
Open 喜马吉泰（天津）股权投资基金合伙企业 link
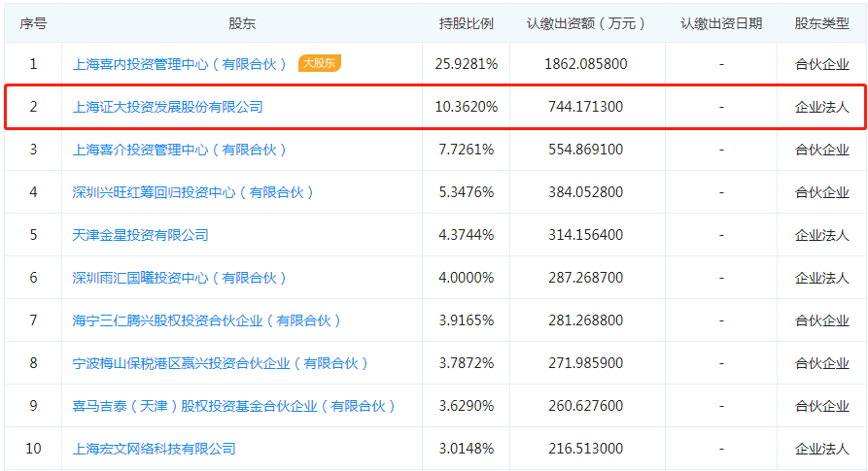click(233, 406)
